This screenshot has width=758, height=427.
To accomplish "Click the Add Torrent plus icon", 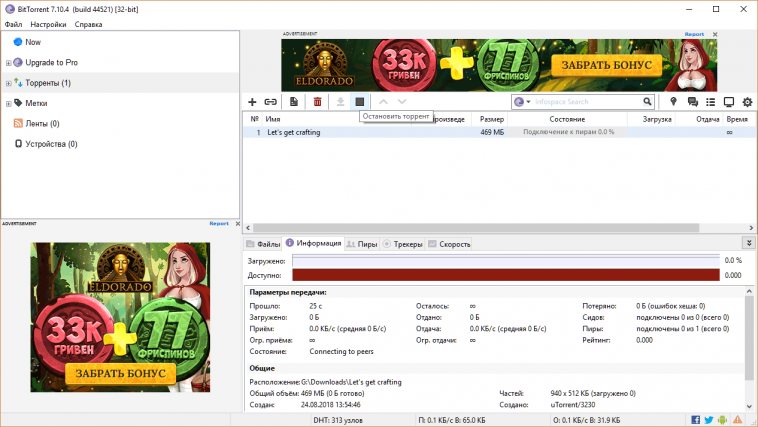I will tap(252, 102).
